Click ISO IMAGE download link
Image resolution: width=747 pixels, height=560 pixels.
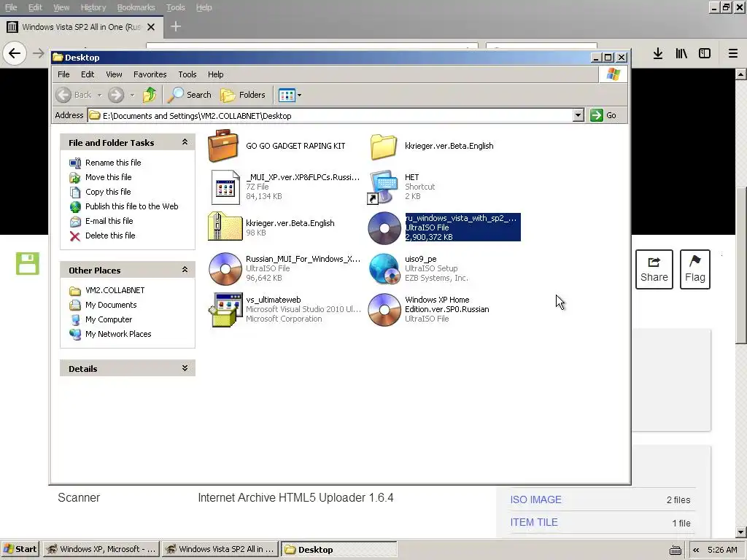(x=535, y=499)
